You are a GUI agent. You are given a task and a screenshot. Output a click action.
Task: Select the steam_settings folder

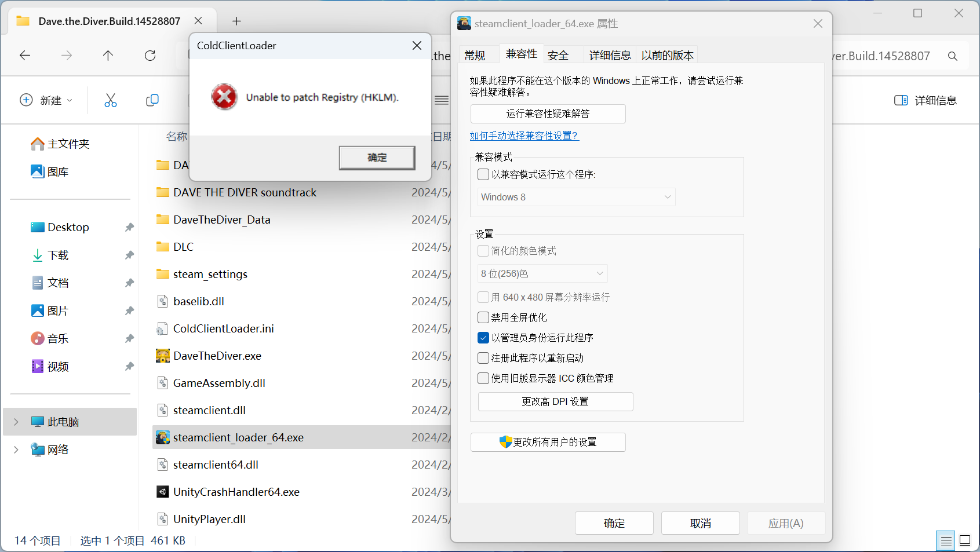[x=210, y=274]
